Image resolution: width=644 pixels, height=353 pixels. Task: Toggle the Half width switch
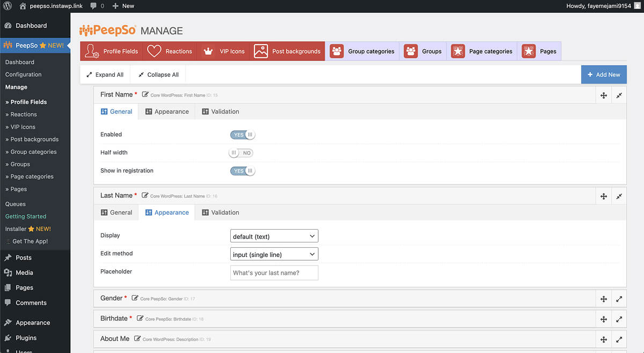point(241,153)
